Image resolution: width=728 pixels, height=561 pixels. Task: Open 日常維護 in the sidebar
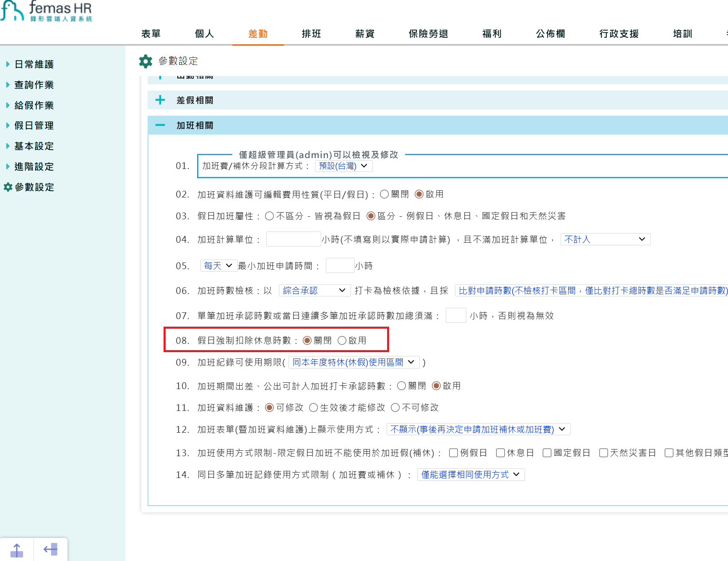(34, 64)
